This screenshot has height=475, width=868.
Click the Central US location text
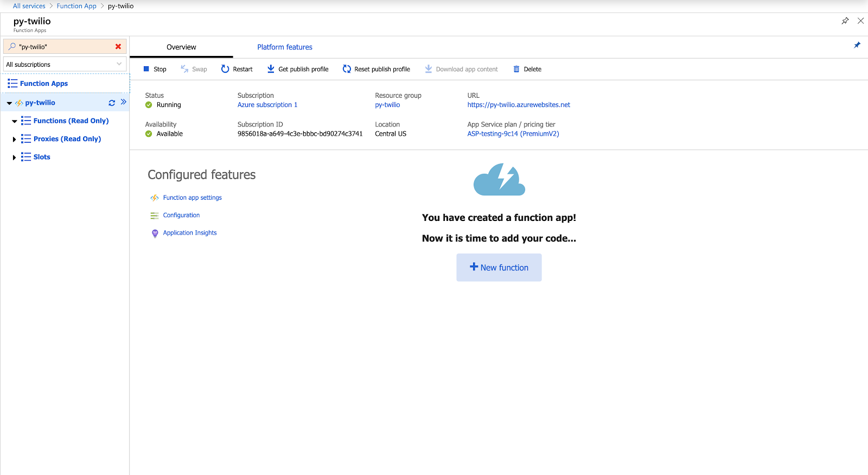point(391,134)
